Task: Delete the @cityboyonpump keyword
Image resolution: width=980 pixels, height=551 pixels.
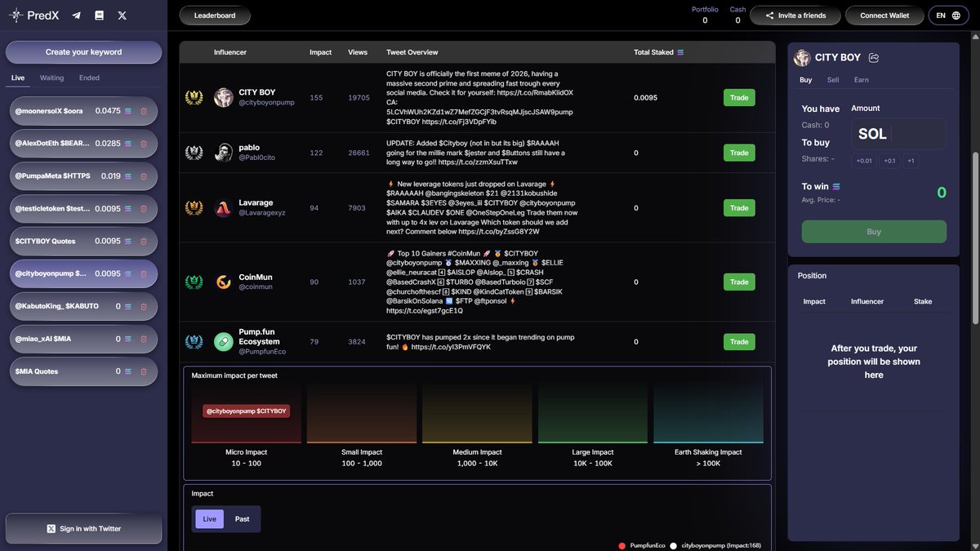Action: pos(144,273)
